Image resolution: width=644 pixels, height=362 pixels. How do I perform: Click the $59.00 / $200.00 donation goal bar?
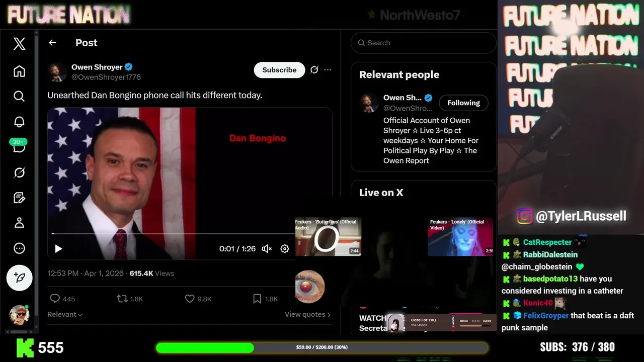click(x=322, y=347)
